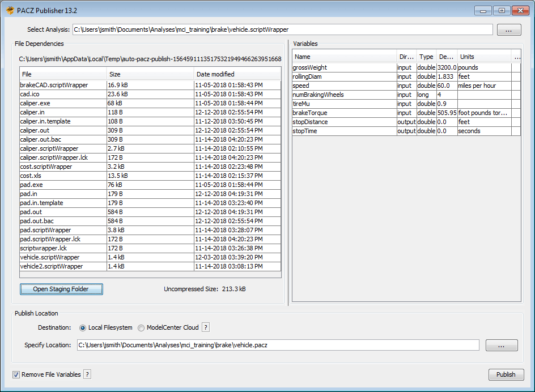The height and width of the screenshot is (392, 535).
Task: Select the caliper.scriptWrapper file row
Action: [x=151, y=148]
